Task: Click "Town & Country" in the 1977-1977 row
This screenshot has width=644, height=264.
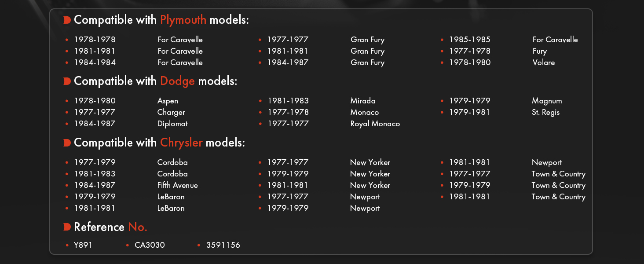Action: pos(559,174)
